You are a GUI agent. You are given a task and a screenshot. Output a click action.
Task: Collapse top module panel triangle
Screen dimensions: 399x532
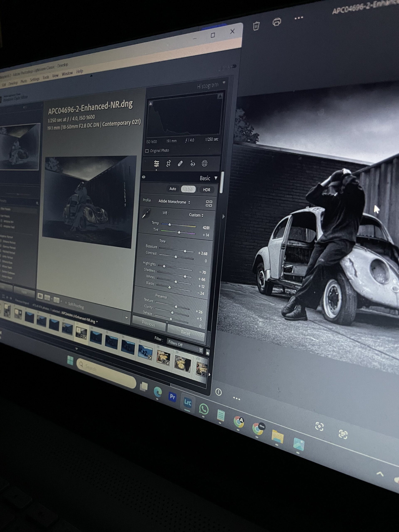91,75
